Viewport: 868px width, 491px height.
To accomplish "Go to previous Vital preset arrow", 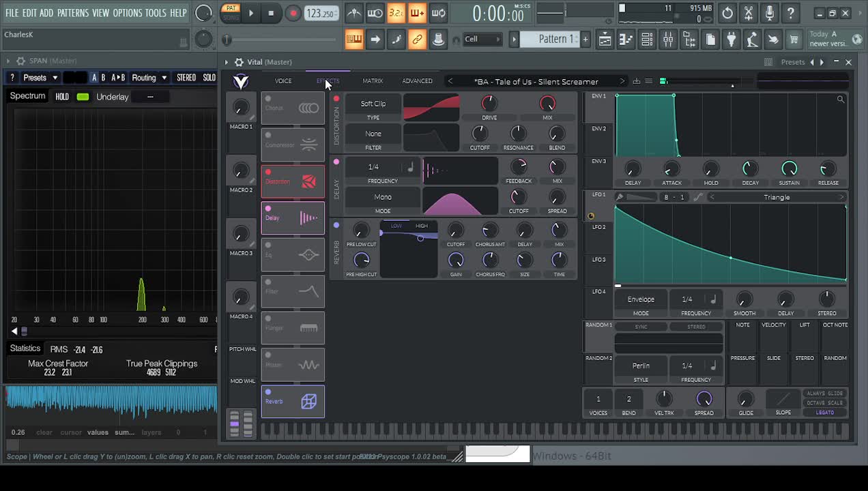I will [450, 81].
